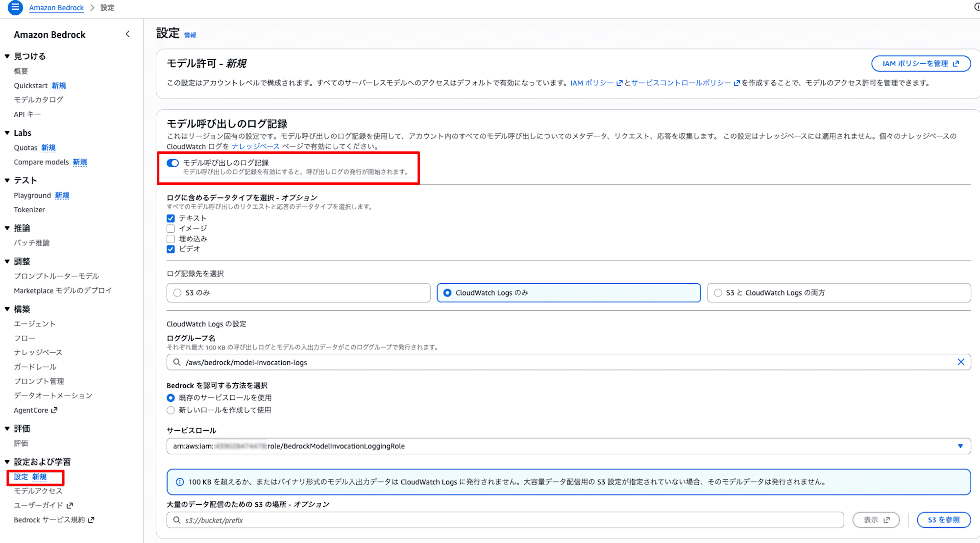The height and width of the screenshot is (543, 980).
Task: Uncheck the ビデオ data type checkbox
Action: click(x=171, y=249)
